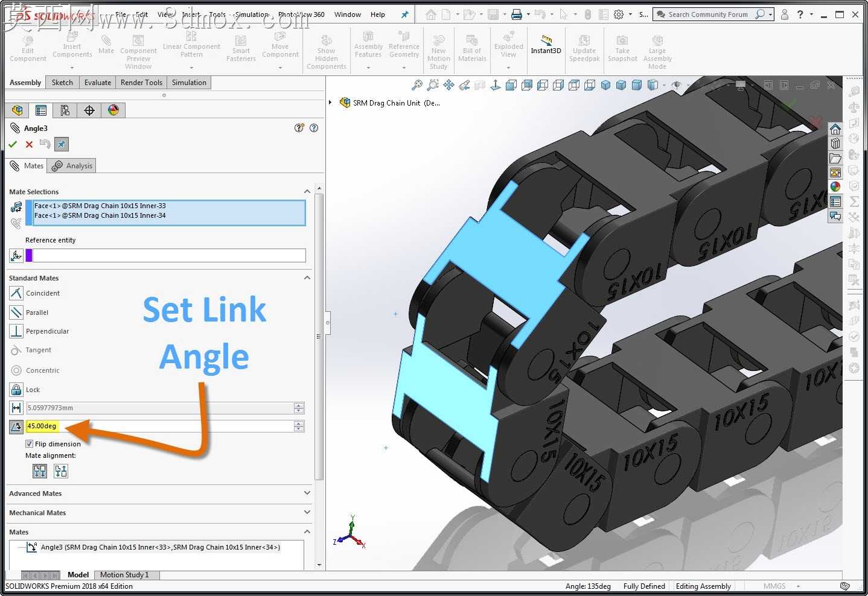Image resolution: width=868 pixels, height=596 pixels.
Task: Select the Model bottom tab
Action: pos(78,575)
